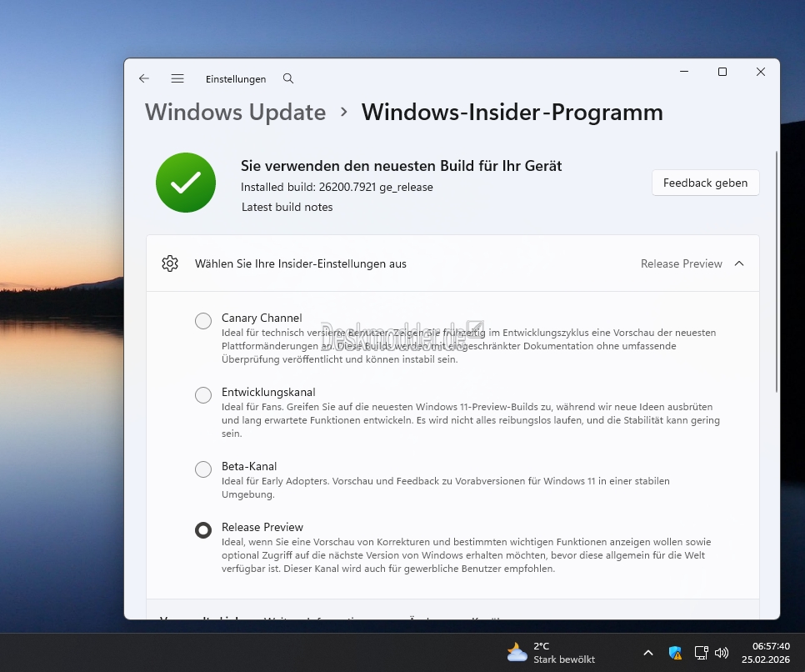Click the network tray icon

coord(701,653)
